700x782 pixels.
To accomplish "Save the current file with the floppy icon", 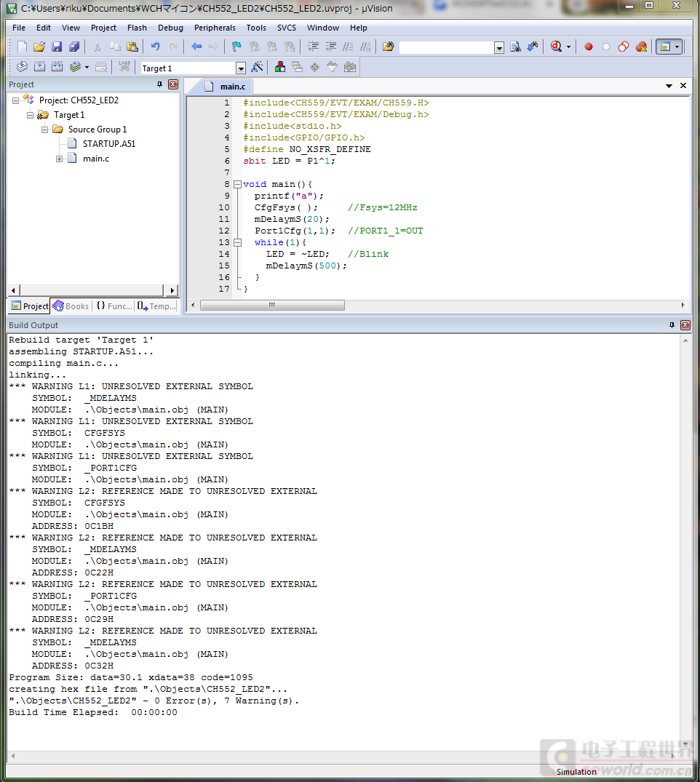I will (57, 47).
